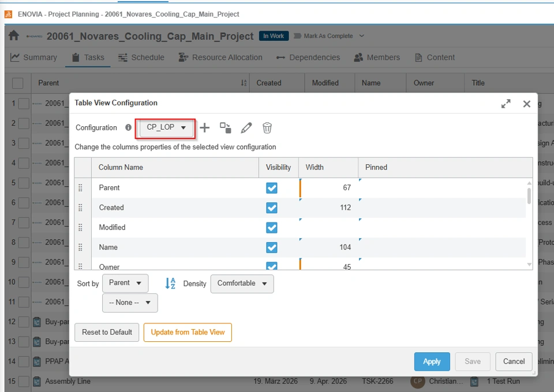Screen dimensions: 554x392
Task: Uncheck visibility for Name column
Action: 272,247
